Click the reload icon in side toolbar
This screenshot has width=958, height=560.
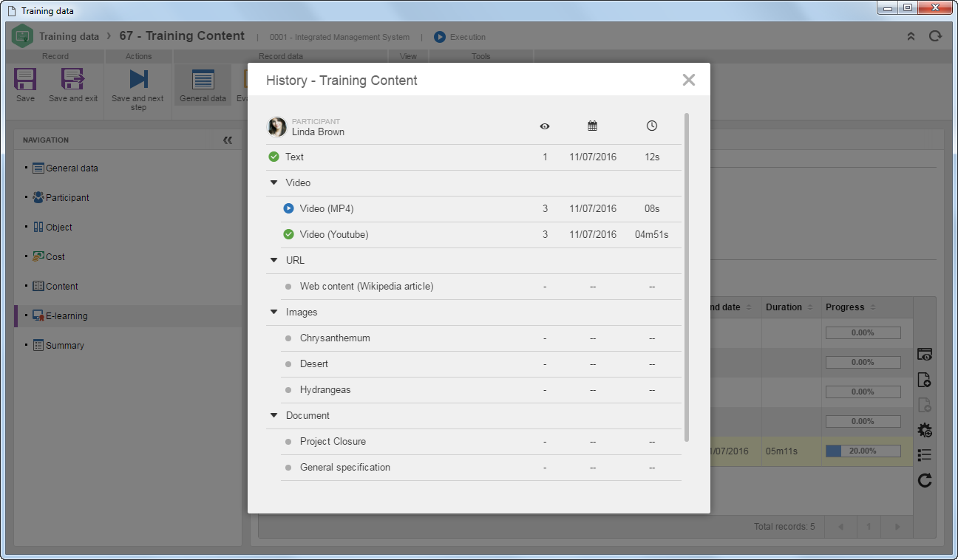click(x=924, y=481)
